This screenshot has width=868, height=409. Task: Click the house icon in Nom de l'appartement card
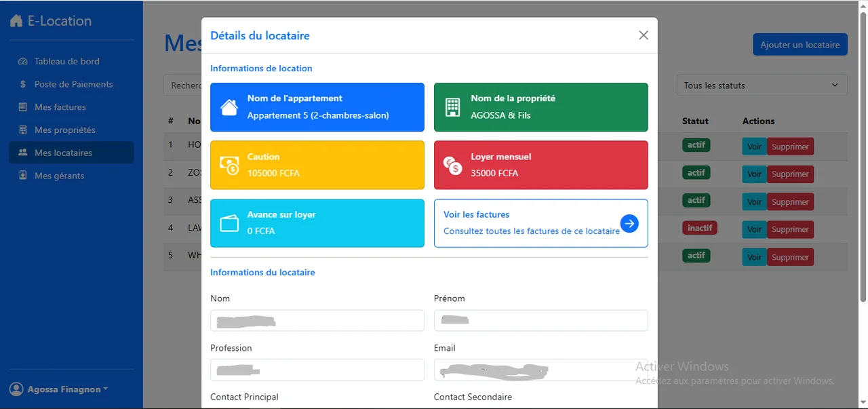(229, 107)
